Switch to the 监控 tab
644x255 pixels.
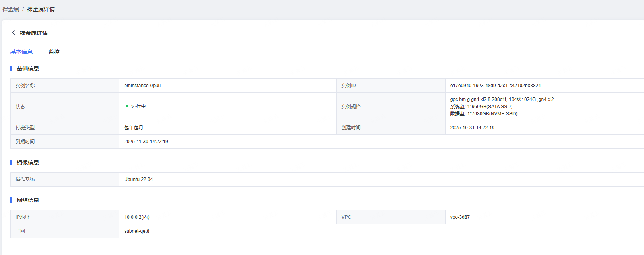click(54, 52)
